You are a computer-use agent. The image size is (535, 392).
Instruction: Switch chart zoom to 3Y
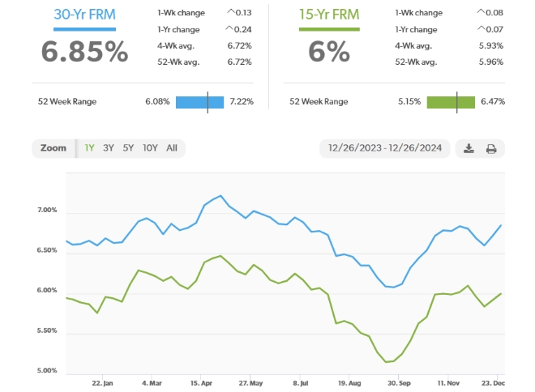109,148
